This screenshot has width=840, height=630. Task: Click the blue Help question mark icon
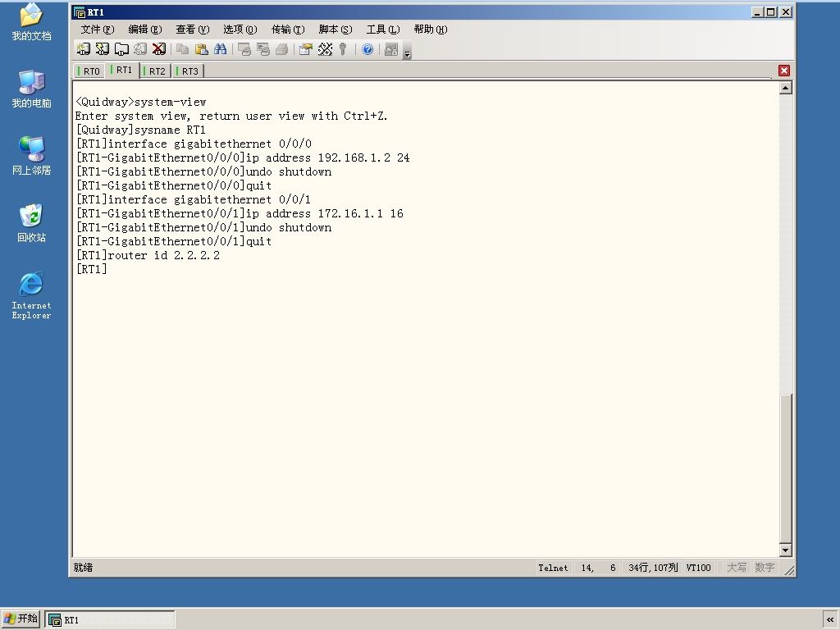[x=367, y=49]
